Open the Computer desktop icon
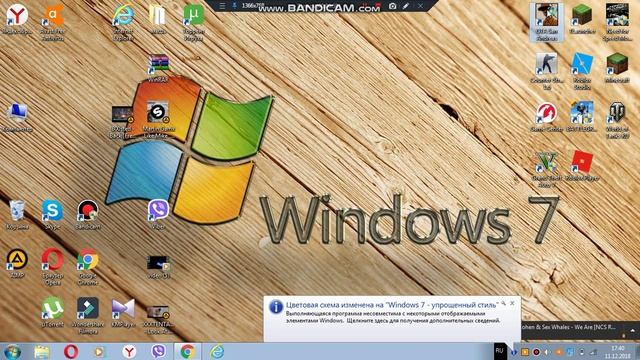The image size is (640, 360). click(17, 117)
